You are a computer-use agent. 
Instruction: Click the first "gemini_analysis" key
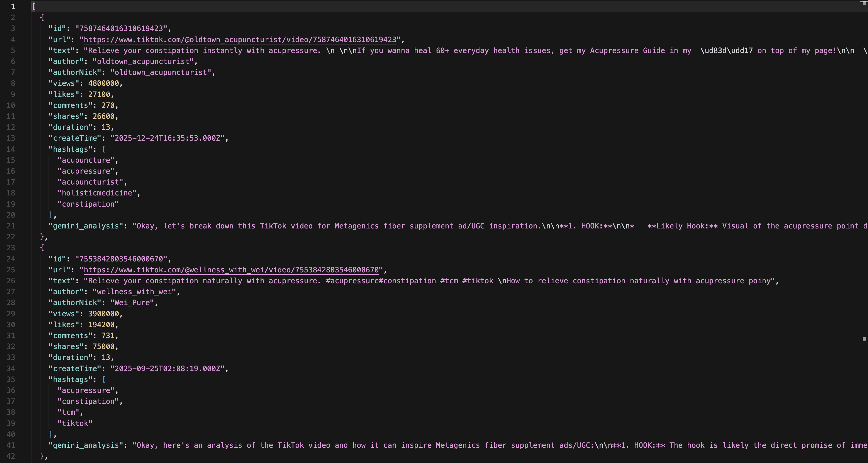tap(86, 226)
